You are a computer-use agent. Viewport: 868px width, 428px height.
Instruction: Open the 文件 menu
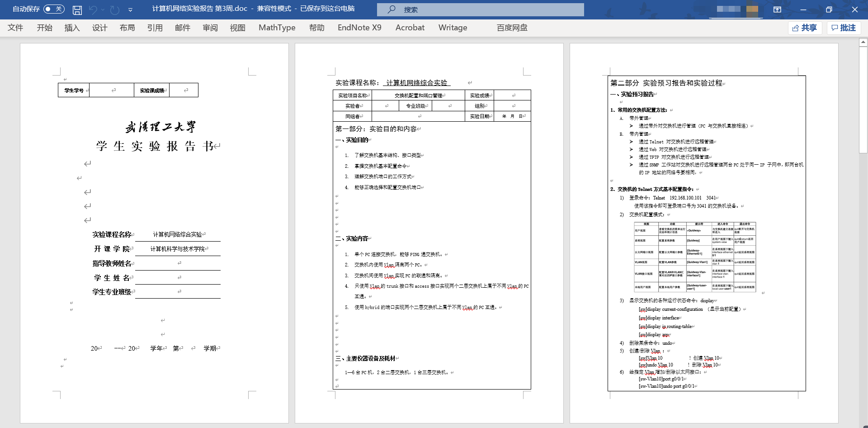tap(15, 28)
